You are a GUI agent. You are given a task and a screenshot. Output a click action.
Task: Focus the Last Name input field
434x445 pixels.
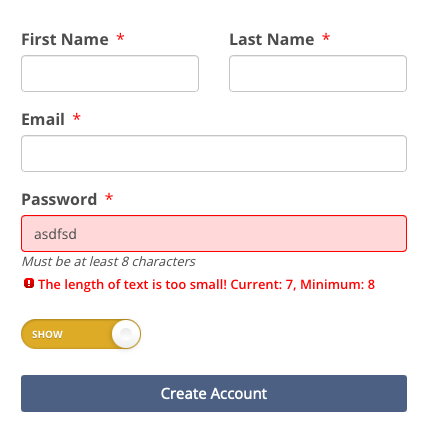click(318, 73)
